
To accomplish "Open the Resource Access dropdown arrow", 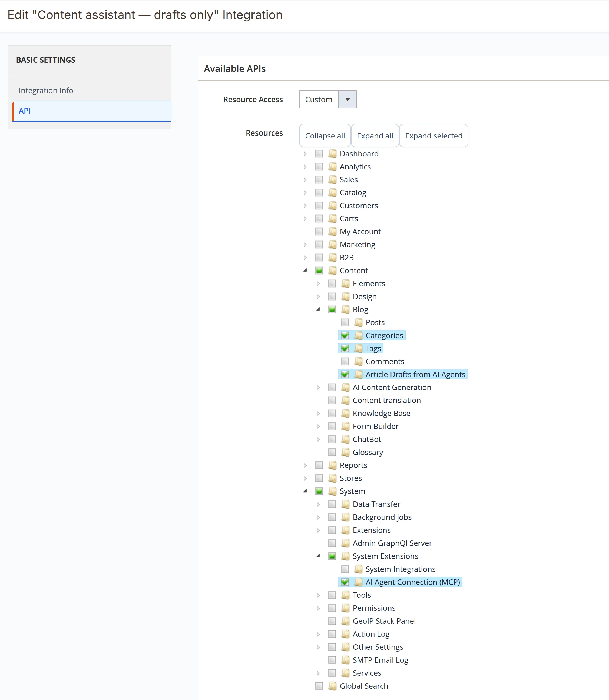I will 347,100.
